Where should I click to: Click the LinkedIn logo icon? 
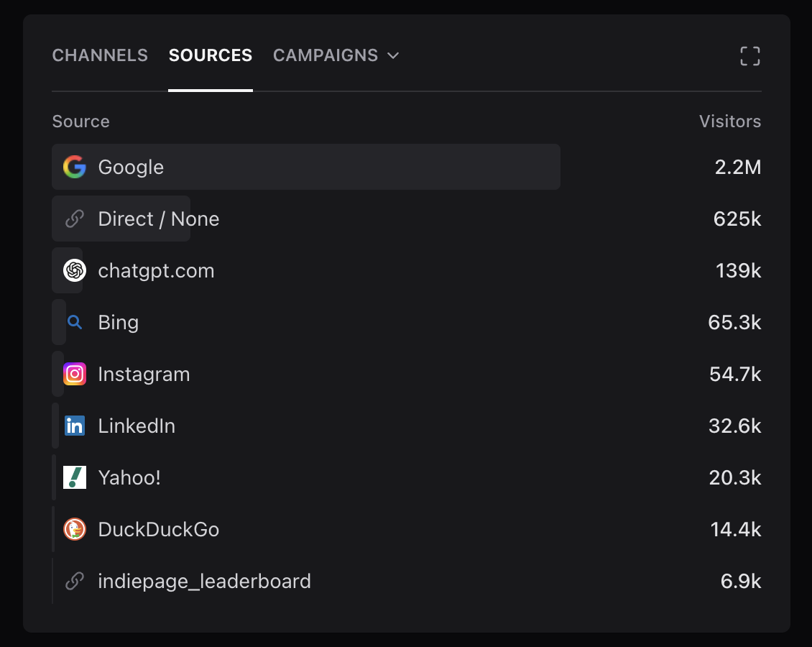(x=75, y=426)
